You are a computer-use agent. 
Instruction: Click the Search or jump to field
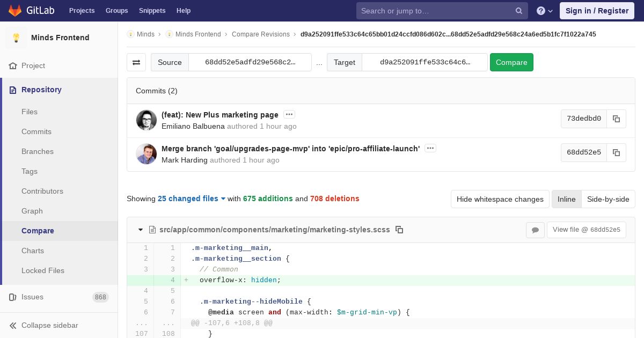tap(435, 11)
